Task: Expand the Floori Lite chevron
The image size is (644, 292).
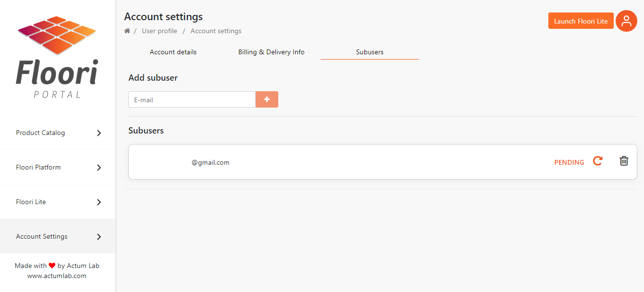Action: pyautogui.click(x=99, y=202)
